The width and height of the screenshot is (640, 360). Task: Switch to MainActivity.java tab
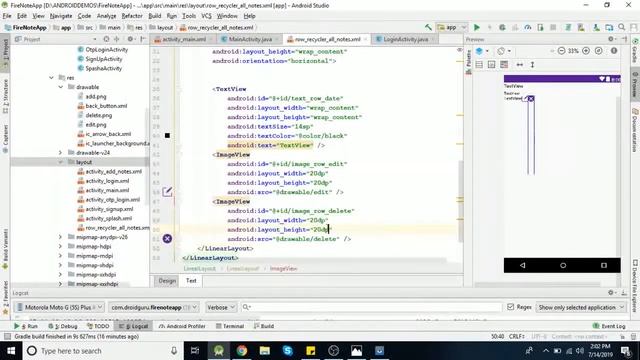(249, 39)
